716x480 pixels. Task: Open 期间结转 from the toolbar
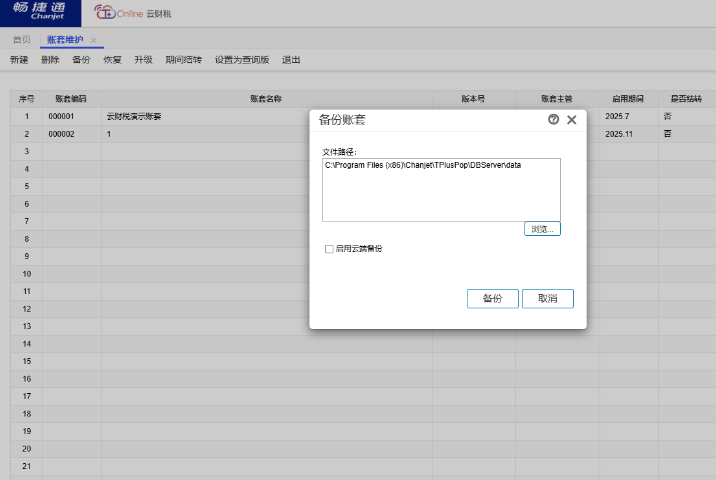click(x=183, y=60)
